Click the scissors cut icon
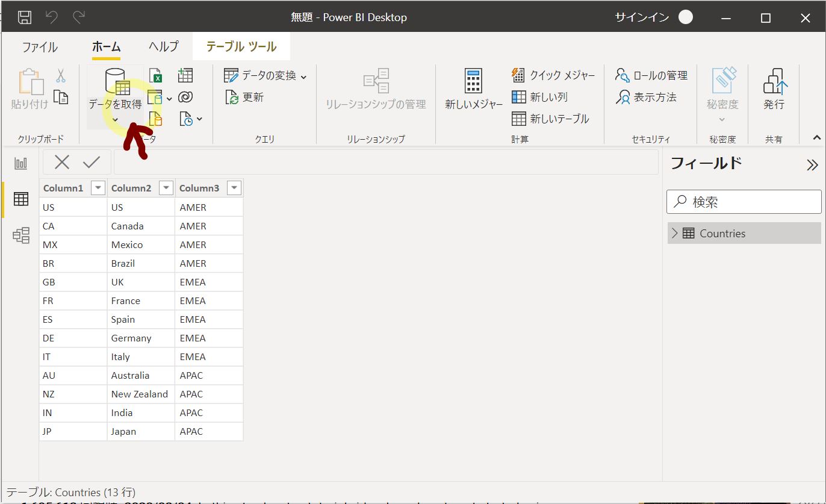This screenshot has width=826, height=504. 61,76
